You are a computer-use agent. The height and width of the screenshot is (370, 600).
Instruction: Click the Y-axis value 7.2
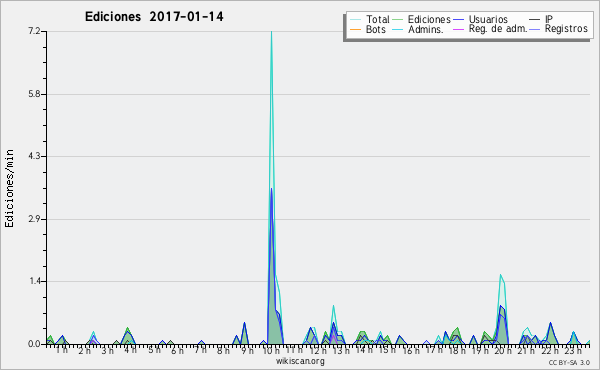pyautogui.click(x=34, y=31)
